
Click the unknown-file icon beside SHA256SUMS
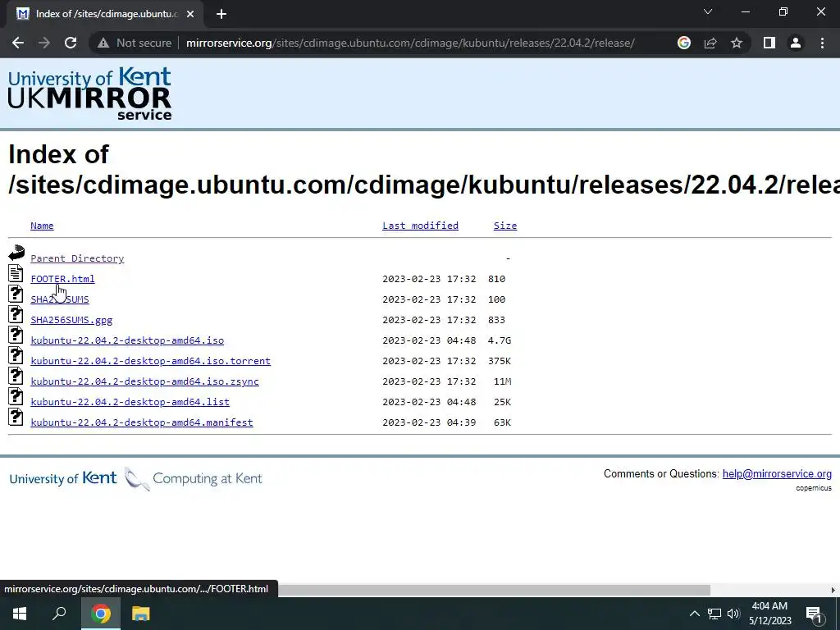click(x=16, y=294)
